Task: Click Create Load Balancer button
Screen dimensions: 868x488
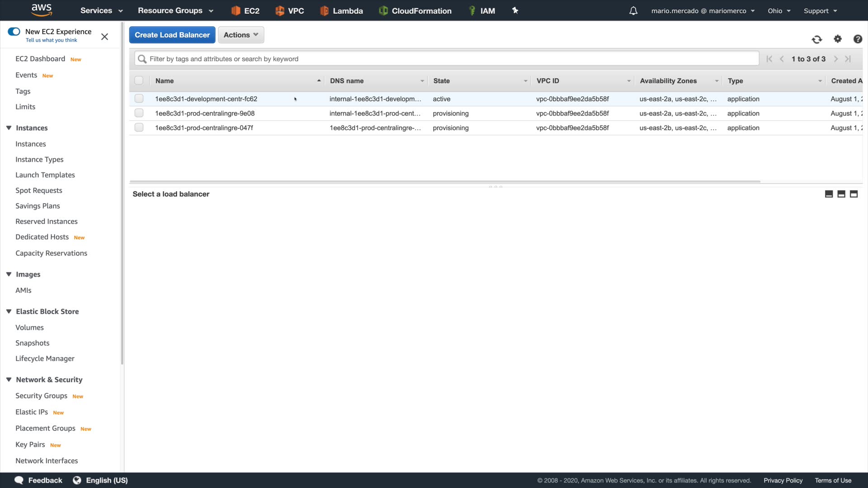Action: [x=172, y=35]
